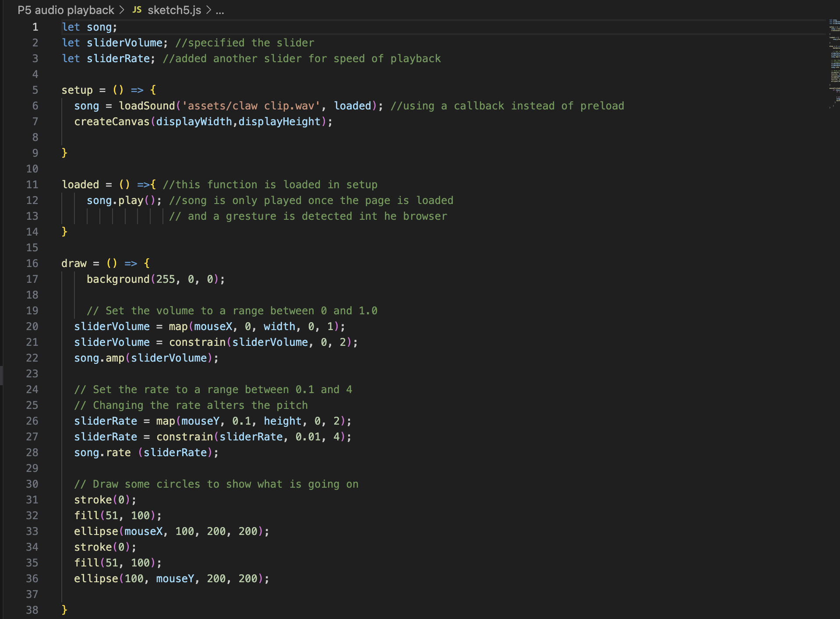
Task: Click the word setup on line 5
Action: point(77,90)
